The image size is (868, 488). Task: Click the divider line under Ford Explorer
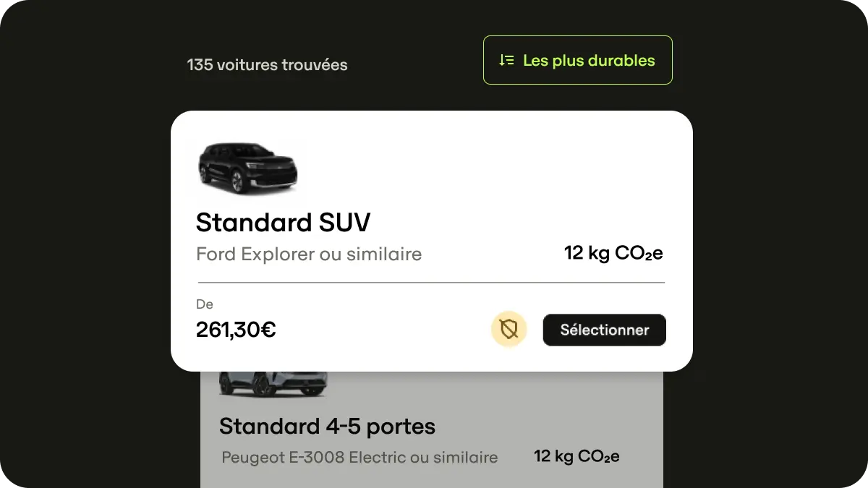431,280
